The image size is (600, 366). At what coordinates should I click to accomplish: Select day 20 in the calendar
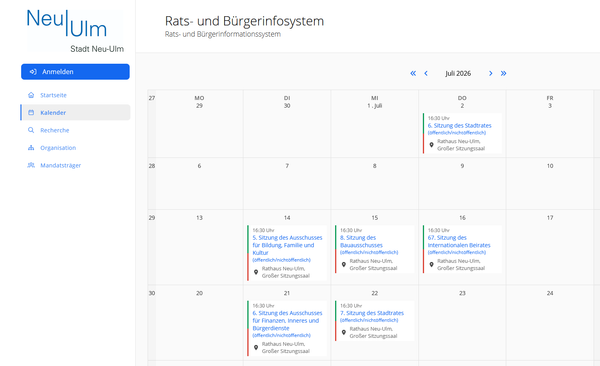(x=199, y=293)
